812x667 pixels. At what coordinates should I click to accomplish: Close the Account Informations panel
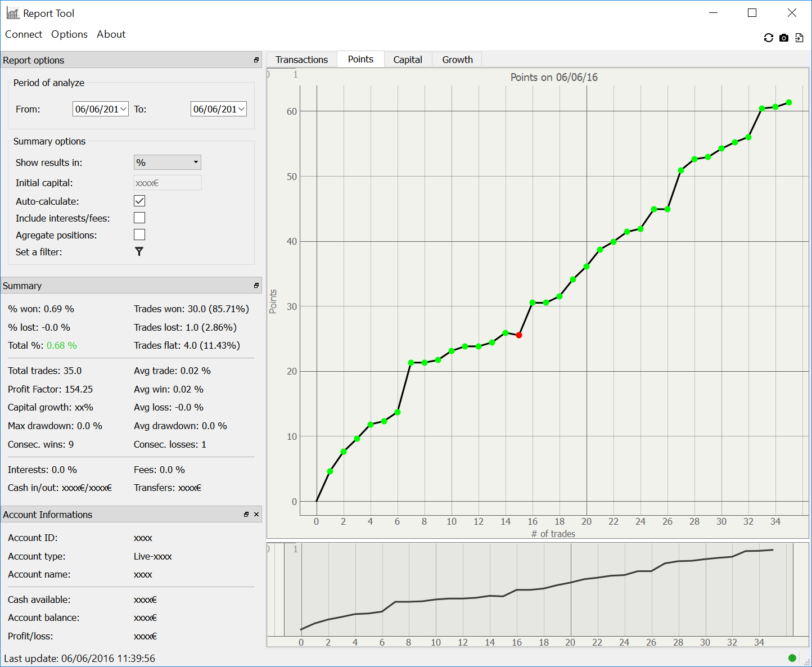pyautogui.click(x=256, y=515)
